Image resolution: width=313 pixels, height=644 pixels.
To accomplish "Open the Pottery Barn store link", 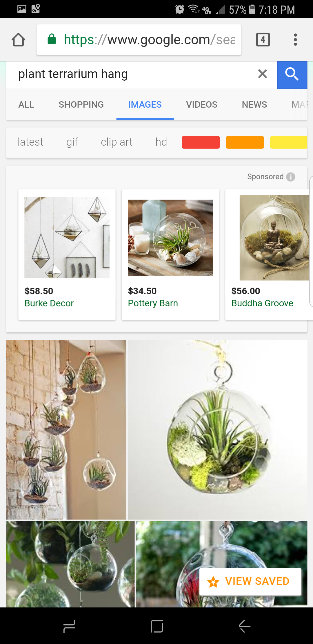I will click(153, 303).
